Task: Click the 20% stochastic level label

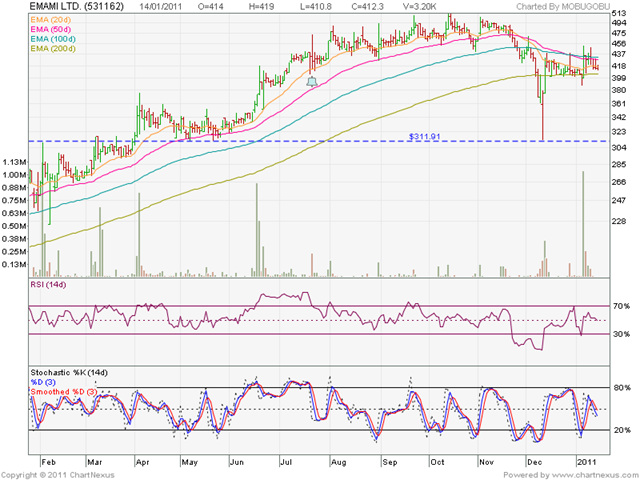Action: point(621,430)
